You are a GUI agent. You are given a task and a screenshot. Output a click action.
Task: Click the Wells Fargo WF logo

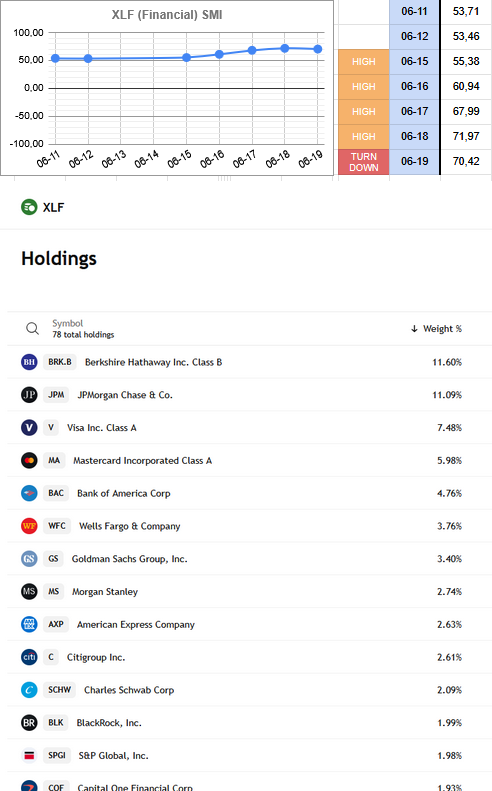click(29, 526)
